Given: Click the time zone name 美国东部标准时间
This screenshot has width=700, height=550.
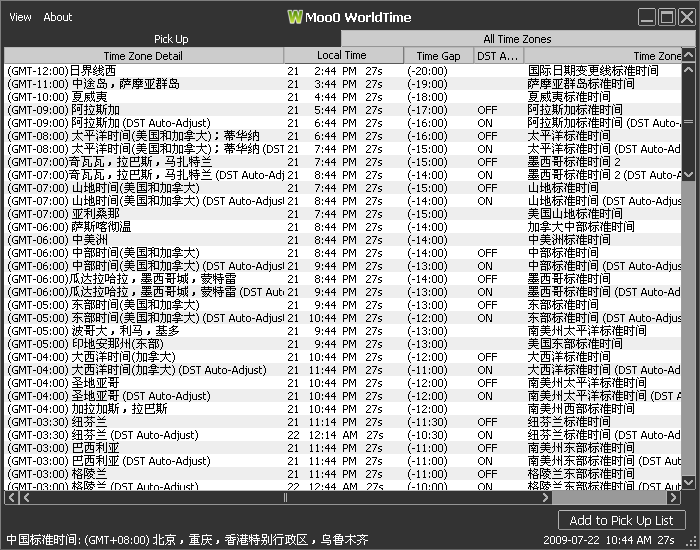Looking at the screenshot, I should (575, 344).
